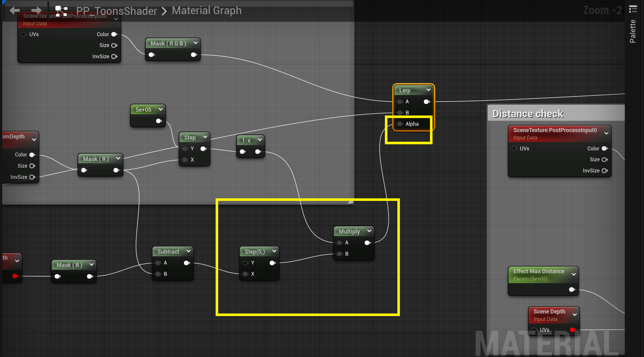Click the Lerp node Alpha input pin
The image size is (644, 357).
point(400,124)
